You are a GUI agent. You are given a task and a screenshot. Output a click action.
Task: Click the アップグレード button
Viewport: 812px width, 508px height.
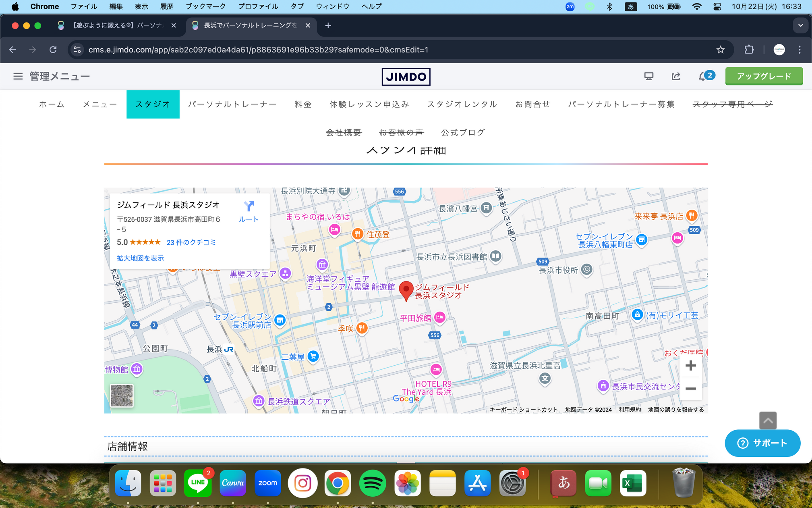(x=764, y=76)
